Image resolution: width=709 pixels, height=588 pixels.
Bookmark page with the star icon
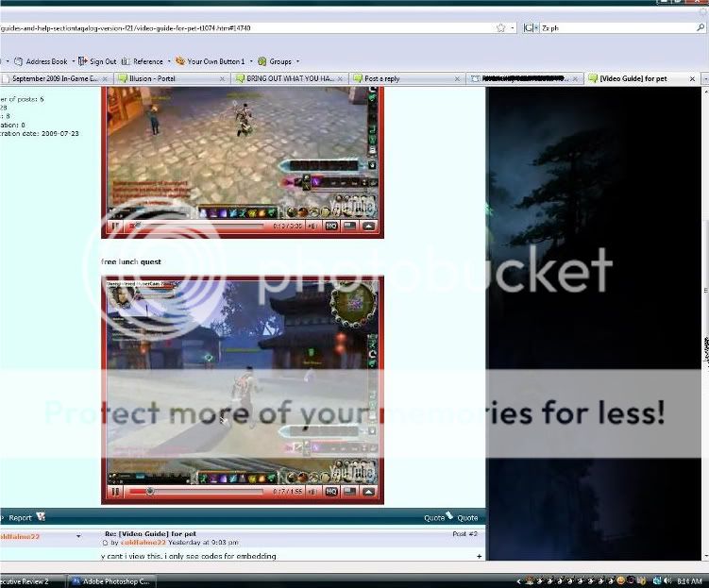[500, 28]
